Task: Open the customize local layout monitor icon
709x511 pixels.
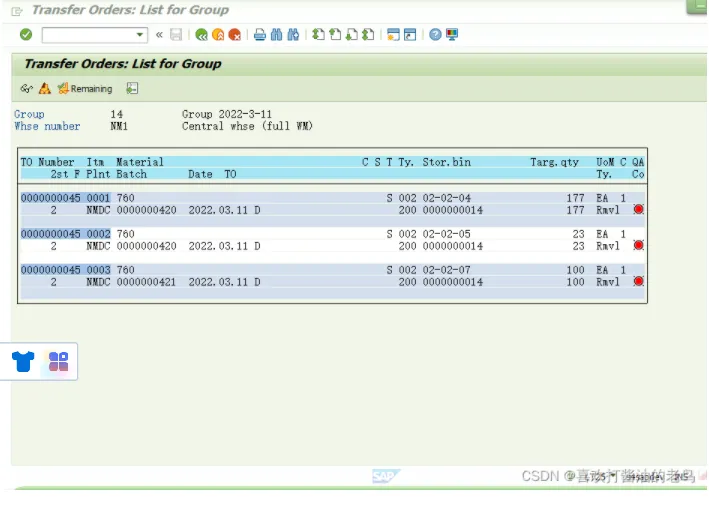Action: pyautogui.click(x=452, y=35)
